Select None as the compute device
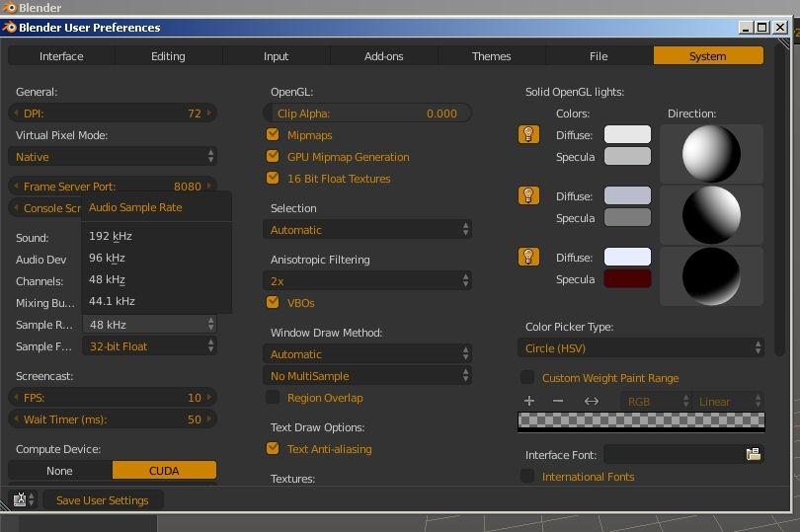 (59, 471)
